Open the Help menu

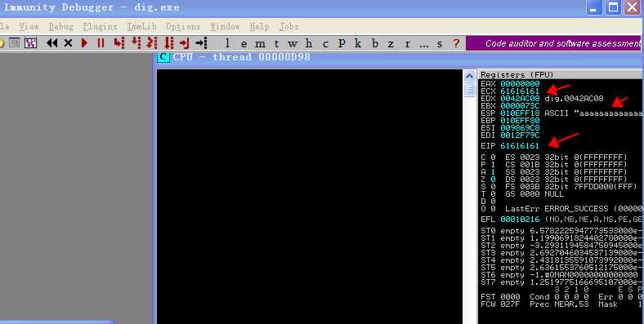point(259,26)
